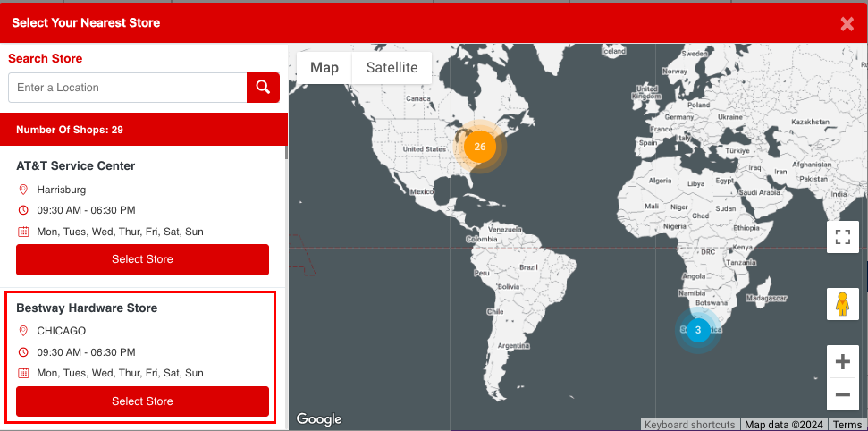The height and width of the screenshot is (431, 868).
Task: Focus the Enter a Location field
Action: pyautogui.click(x=127, y=88)
